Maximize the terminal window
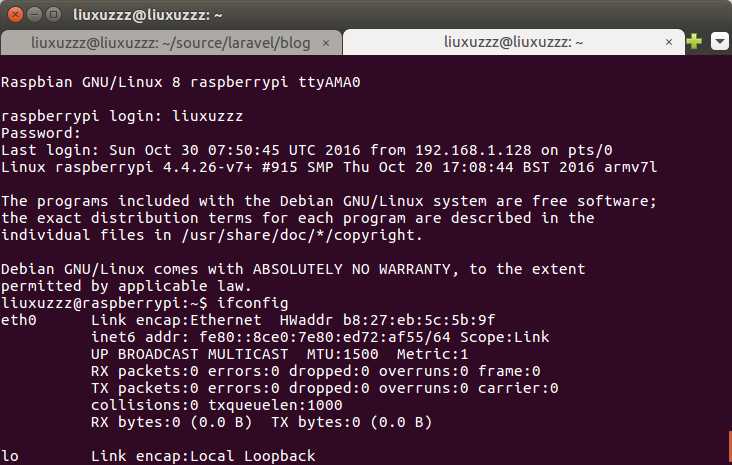 click(54, 14)
